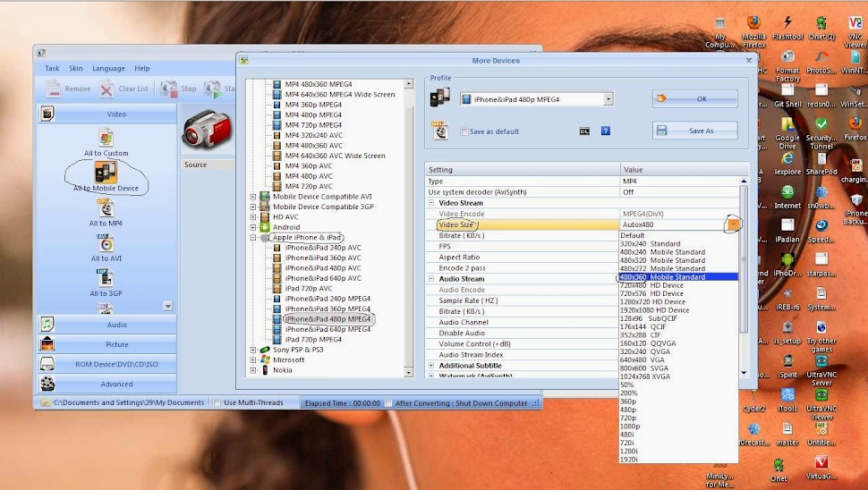Enable Use Multi-Threads checkbox
The height and width of the screenshot is (490, 868).
(x=217, y=403)
